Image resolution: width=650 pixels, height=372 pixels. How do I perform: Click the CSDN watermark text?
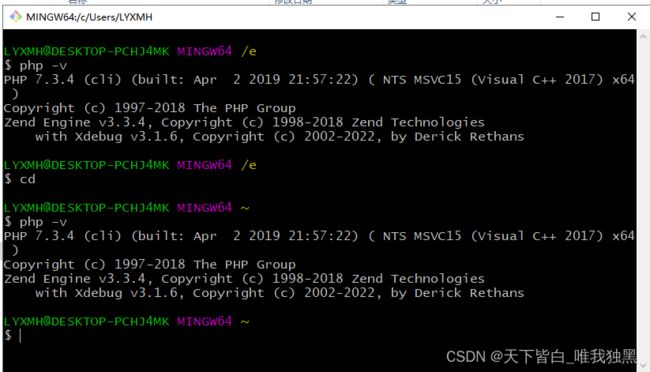point(541,356)
